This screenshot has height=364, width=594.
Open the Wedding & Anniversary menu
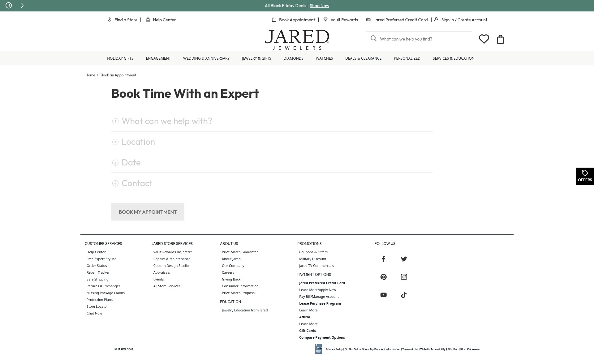206,58
